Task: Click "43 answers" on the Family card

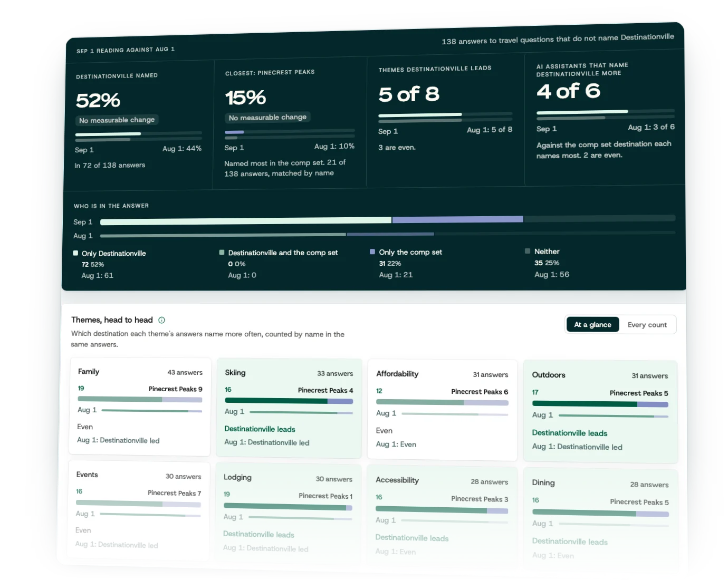Action: [185, 372]
